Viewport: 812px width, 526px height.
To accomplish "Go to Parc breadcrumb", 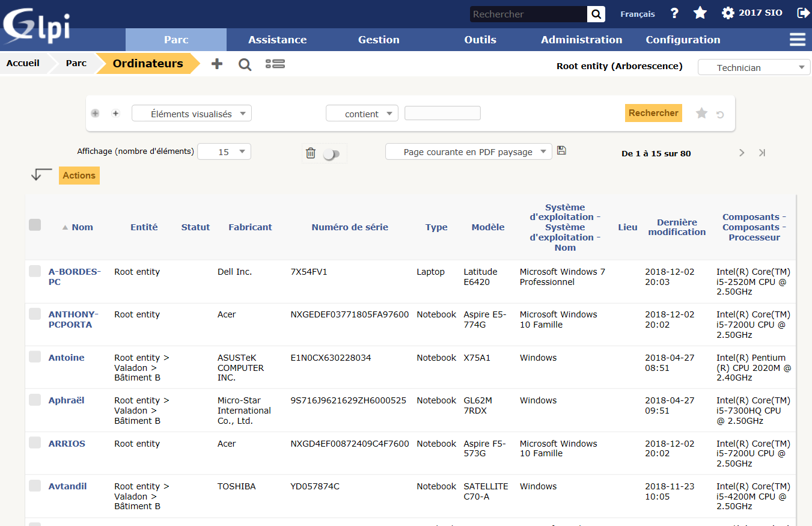I will tap(76, 63).
